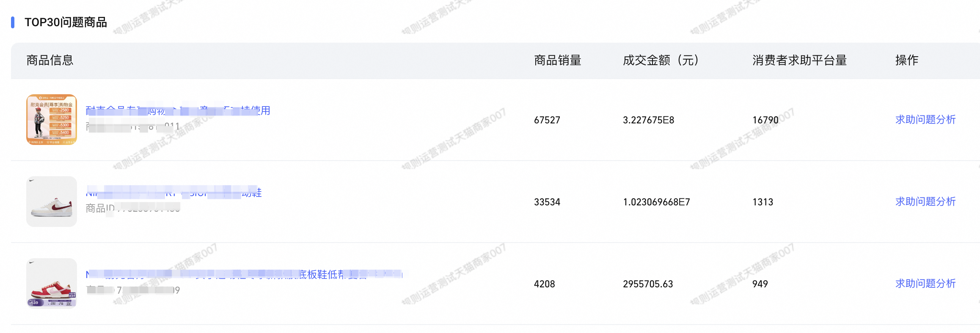This screenshot has height=333, width=980.
Task: Open 求助问题分析 for the 67527 sales product
Action: (x=925, y=120)
